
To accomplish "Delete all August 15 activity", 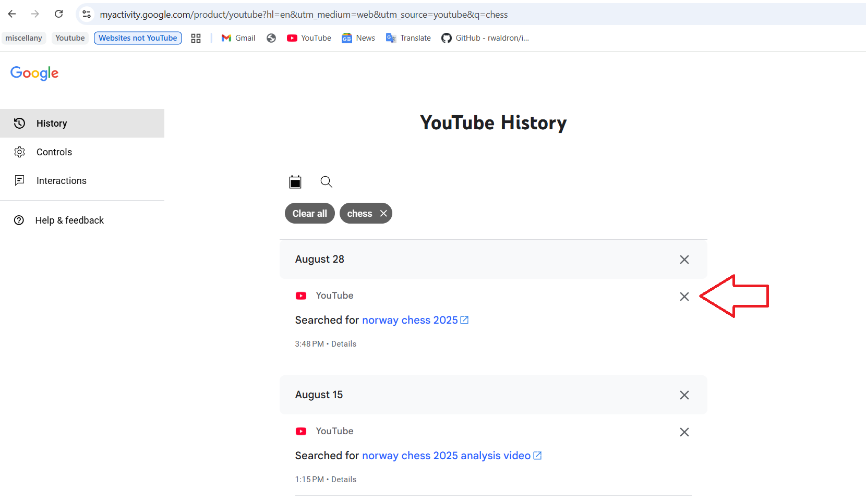I will point(684,395).
